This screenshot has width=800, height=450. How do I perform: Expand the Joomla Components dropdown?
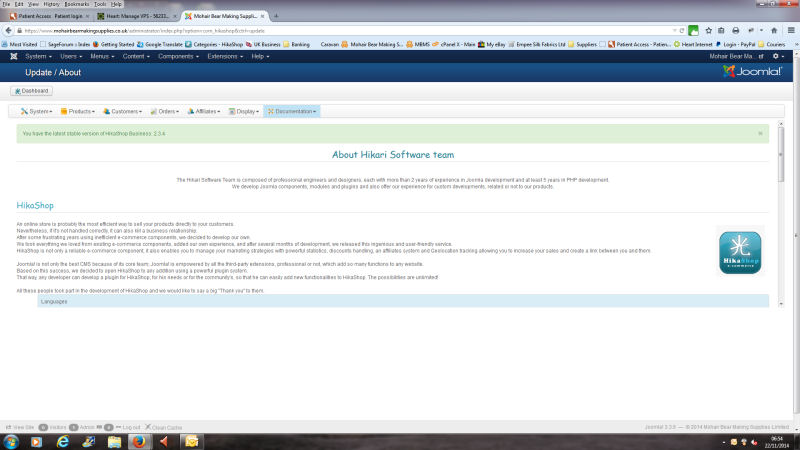(x=178, y=56)
